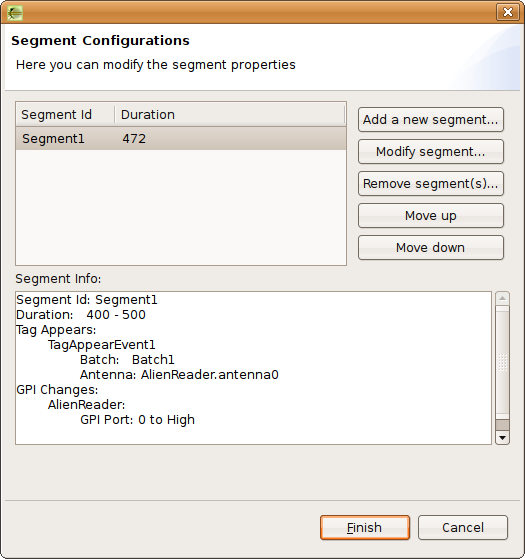Click the Remove segment(s) button

click(431, 184)
